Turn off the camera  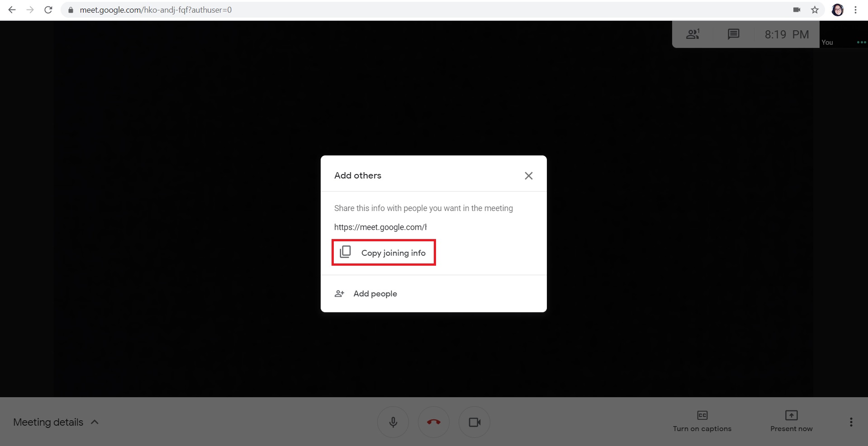[x=474, y=422]
